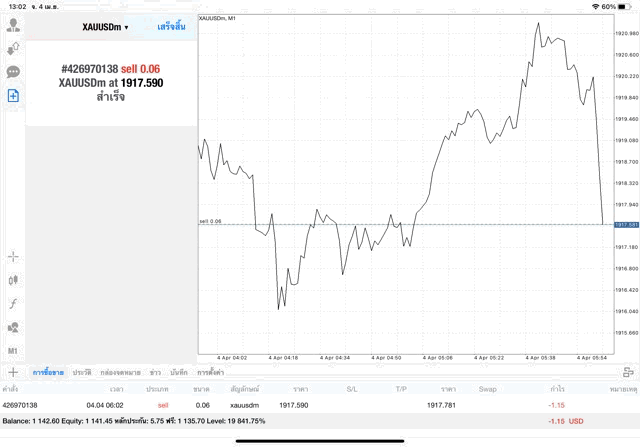Image resolution: width=640 pixels, height=447 pixels.
Task: Open the chat messages bubble icon
Action: pyautogui.click(x=13, y=72)
